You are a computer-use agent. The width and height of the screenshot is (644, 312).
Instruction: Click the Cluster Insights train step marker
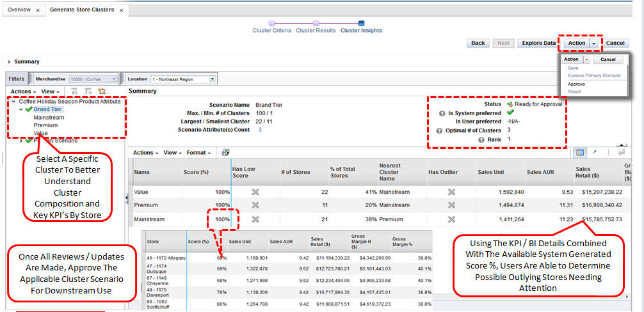tap(361, 24)
